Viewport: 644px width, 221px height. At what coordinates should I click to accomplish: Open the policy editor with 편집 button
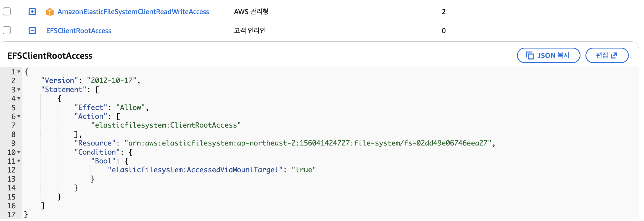607,55
